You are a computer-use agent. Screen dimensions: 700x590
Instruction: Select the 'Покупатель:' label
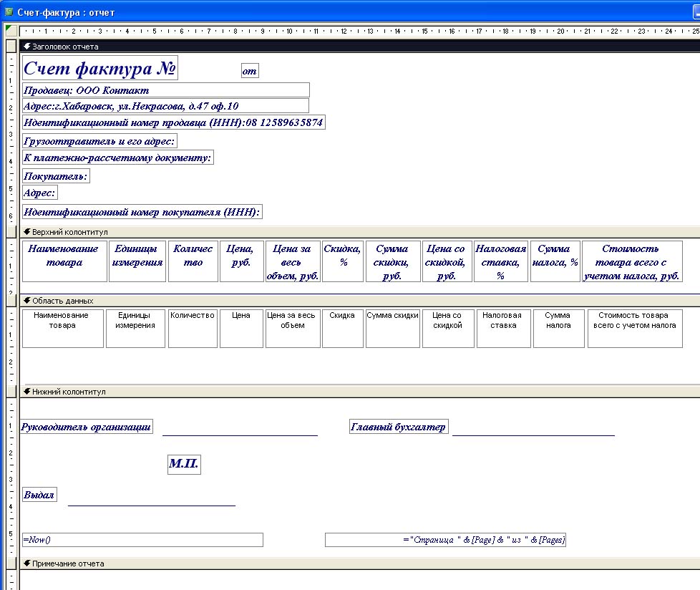coord(56,176)
